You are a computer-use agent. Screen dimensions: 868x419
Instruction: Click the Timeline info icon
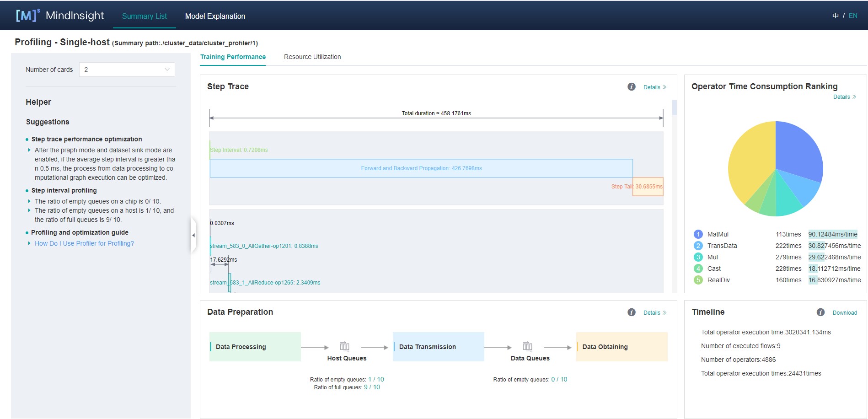820,312
